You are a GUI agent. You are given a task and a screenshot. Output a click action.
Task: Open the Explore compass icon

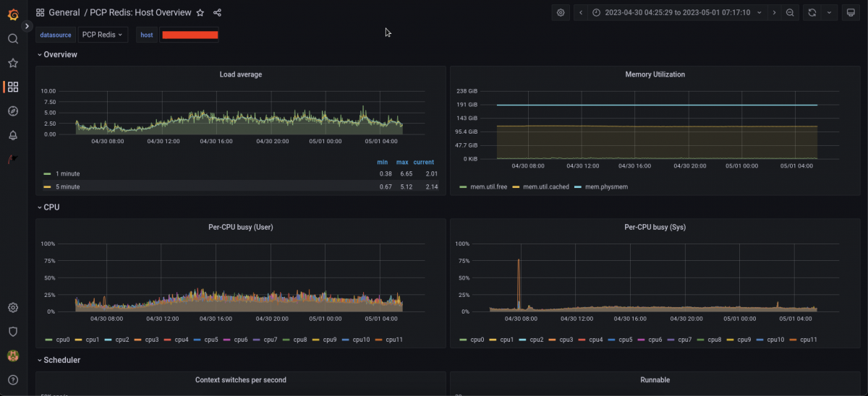(x=12, y=111)
